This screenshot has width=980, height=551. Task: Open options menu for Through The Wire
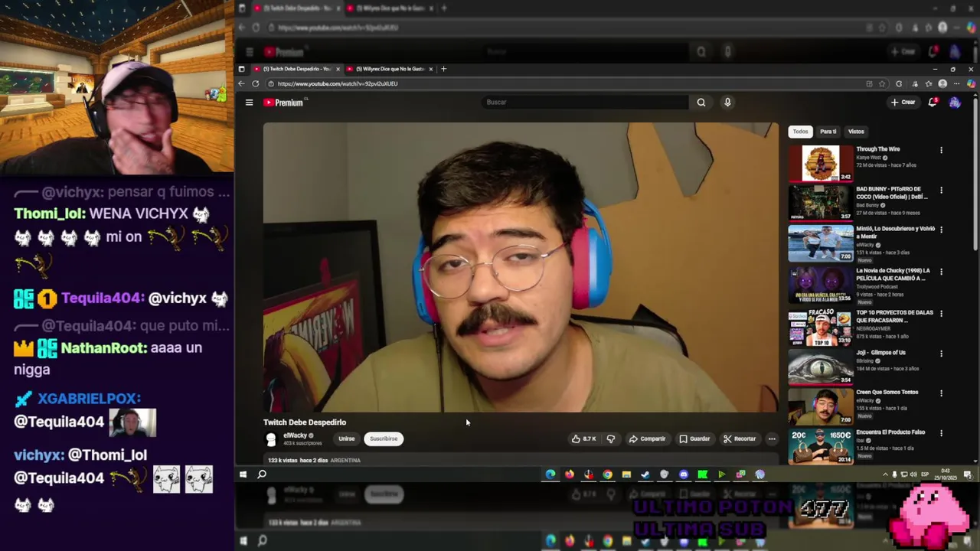tap(941, 150)
